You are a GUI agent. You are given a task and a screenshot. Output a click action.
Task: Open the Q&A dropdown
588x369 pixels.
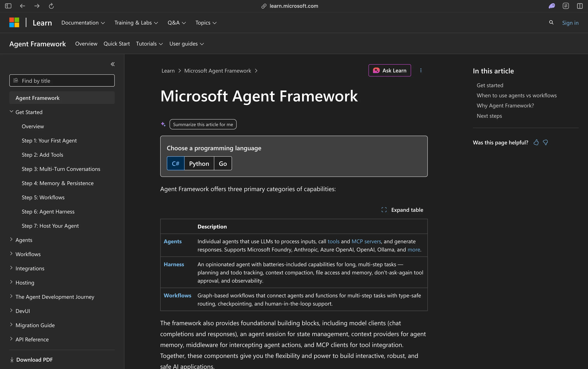click(x=177, y=23)
